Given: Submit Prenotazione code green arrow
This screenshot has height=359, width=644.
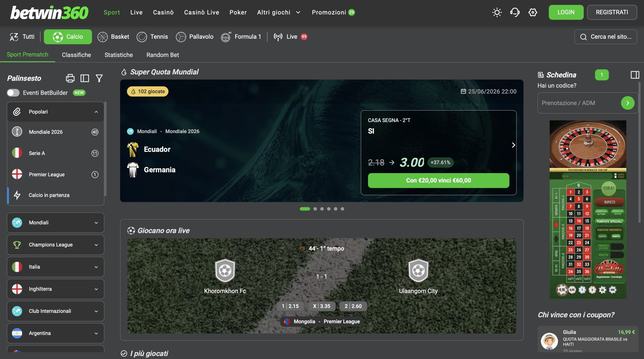Looking at the screenshot, I should [x=628, y=103].
